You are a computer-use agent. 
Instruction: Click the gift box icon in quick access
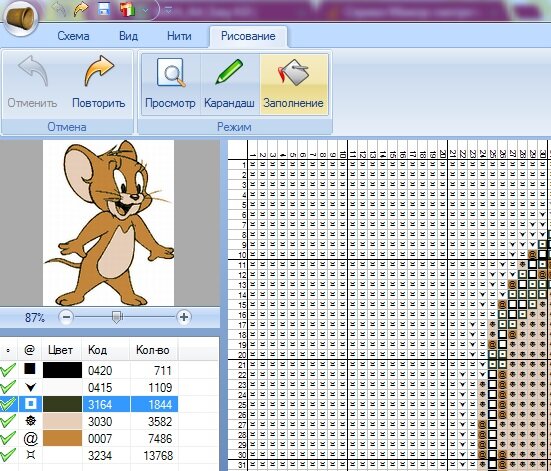coord(127,9)
